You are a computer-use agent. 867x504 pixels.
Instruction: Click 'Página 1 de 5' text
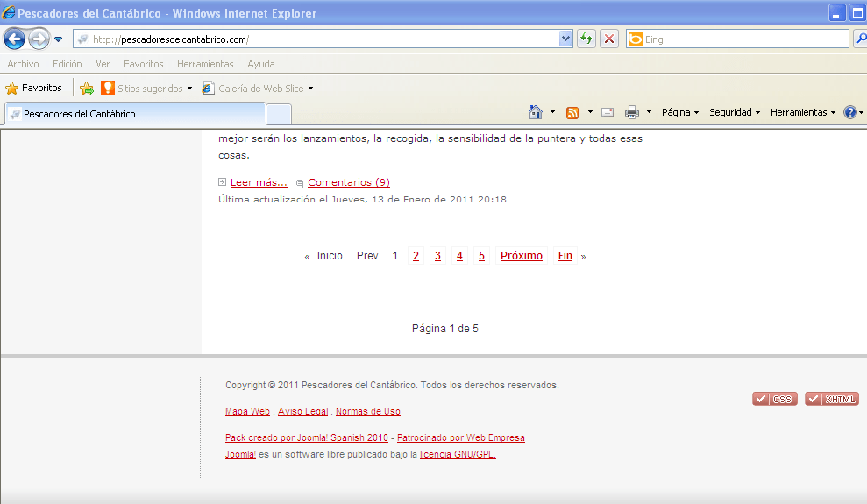click(445, 329)
